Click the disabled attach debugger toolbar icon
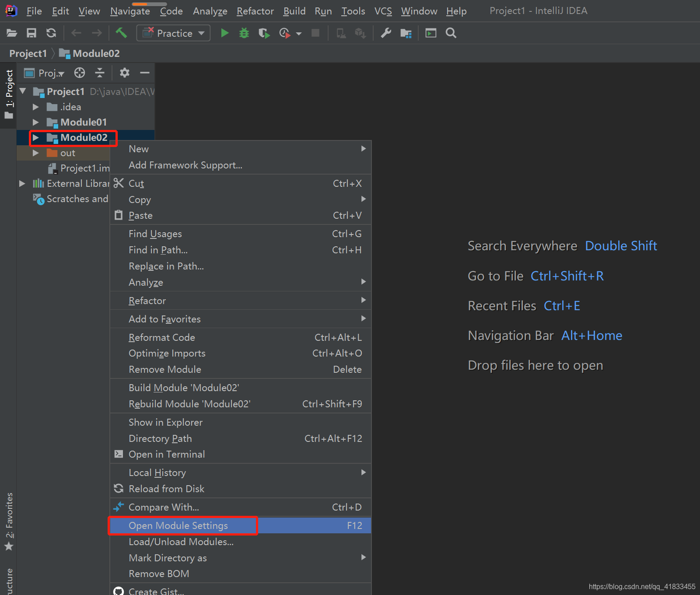Image resolution: width=700 pixels, height=595 pixels. point(341,33)
